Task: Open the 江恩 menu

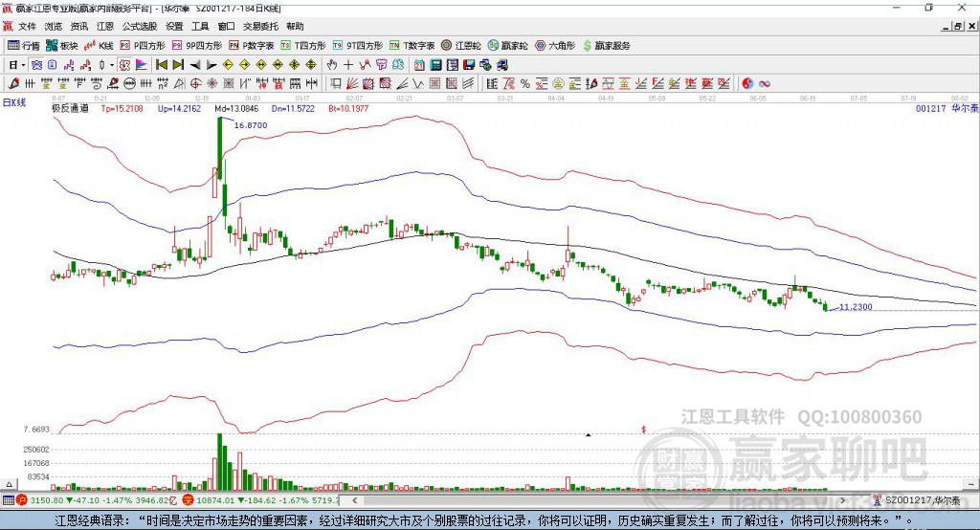Action: 105,26
